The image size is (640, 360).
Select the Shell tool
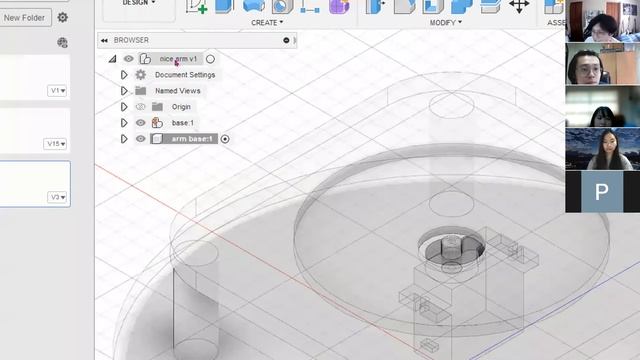[433, 7]
